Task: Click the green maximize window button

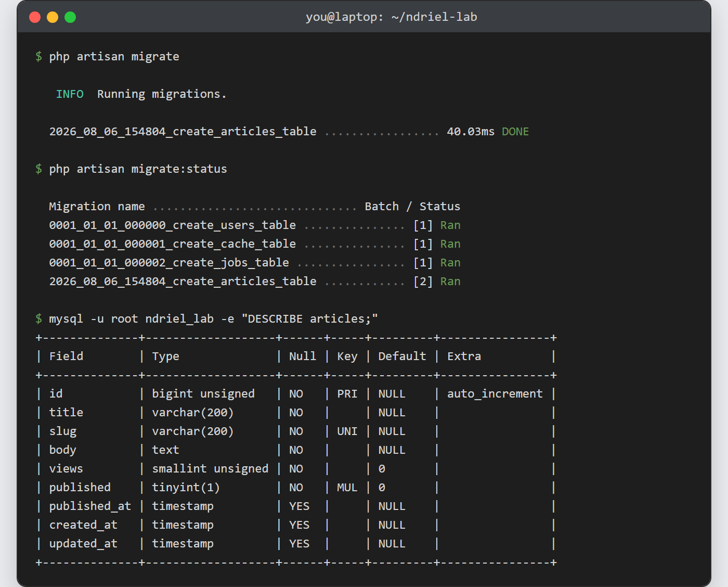Action: pos(70,17)
